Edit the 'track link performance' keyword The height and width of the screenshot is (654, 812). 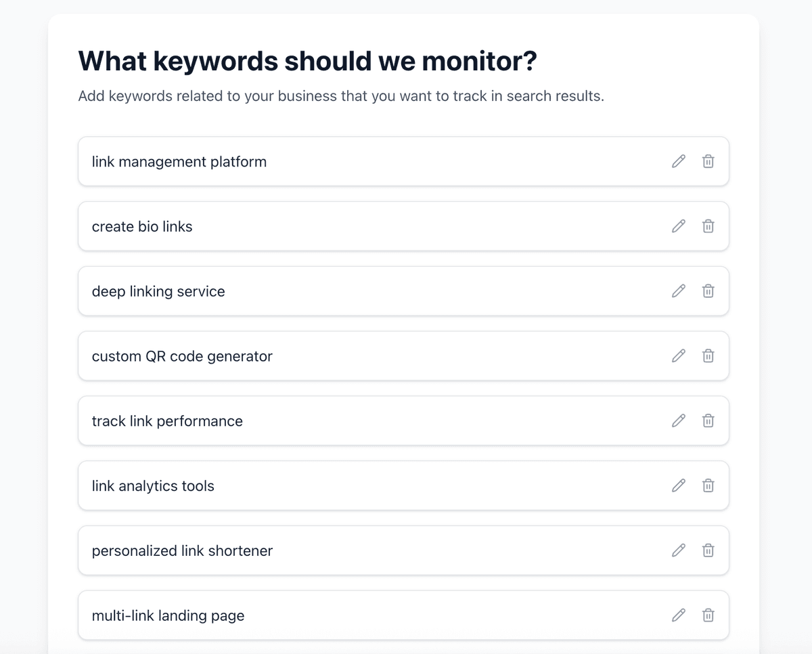[x=678, y=420]
